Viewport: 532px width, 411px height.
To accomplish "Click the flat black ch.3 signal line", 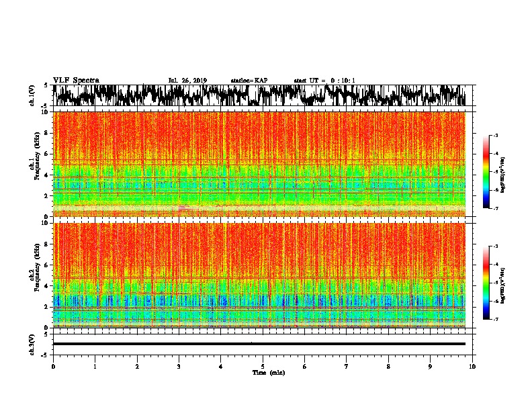I will [x=259, y=344].
